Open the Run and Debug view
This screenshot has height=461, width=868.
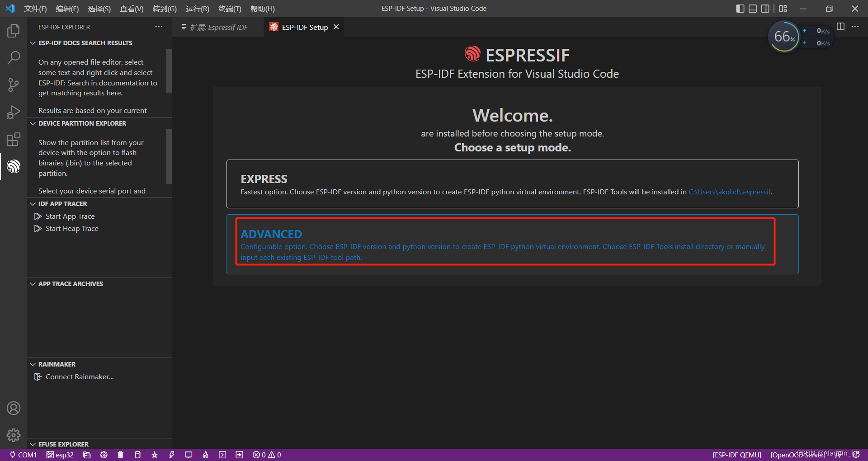14,112
